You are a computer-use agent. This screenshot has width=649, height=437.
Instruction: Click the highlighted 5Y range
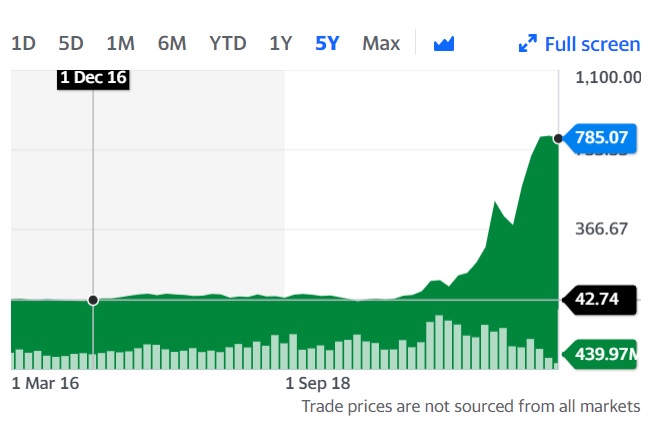[x=327, y=43]
